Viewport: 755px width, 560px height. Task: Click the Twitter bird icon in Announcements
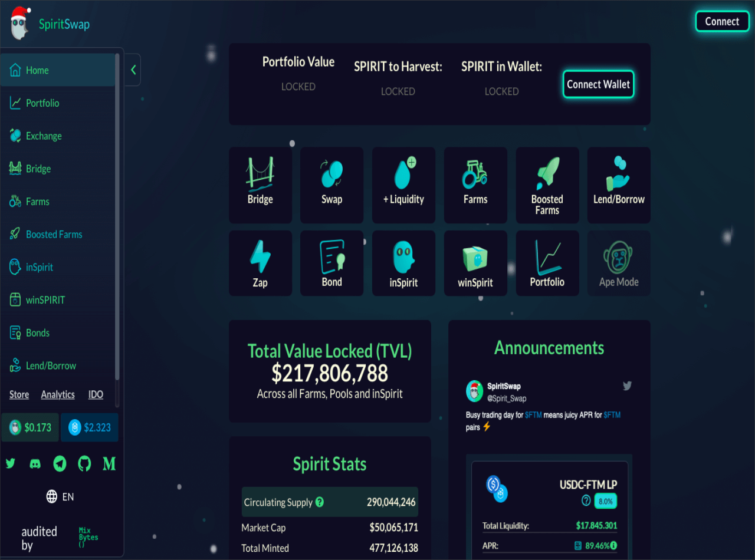coord(627,386)
